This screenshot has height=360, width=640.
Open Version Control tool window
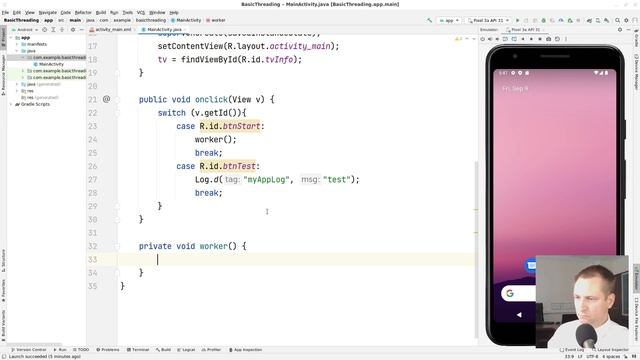click(29, 350)
